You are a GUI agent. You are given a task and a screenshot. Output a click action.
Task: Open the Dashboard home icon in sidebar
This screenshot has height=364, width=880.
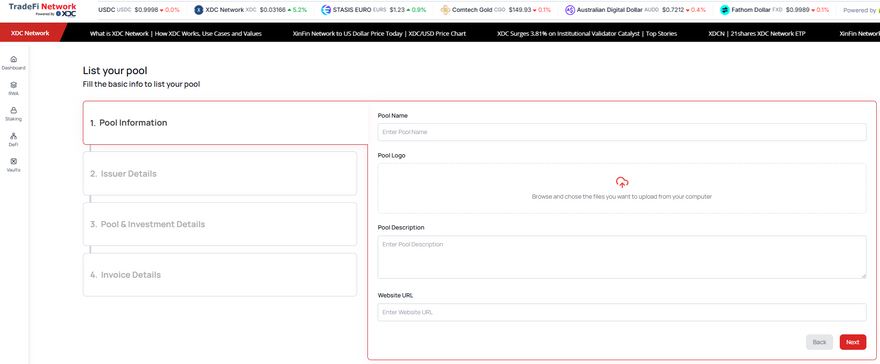[x=13, y=59]
